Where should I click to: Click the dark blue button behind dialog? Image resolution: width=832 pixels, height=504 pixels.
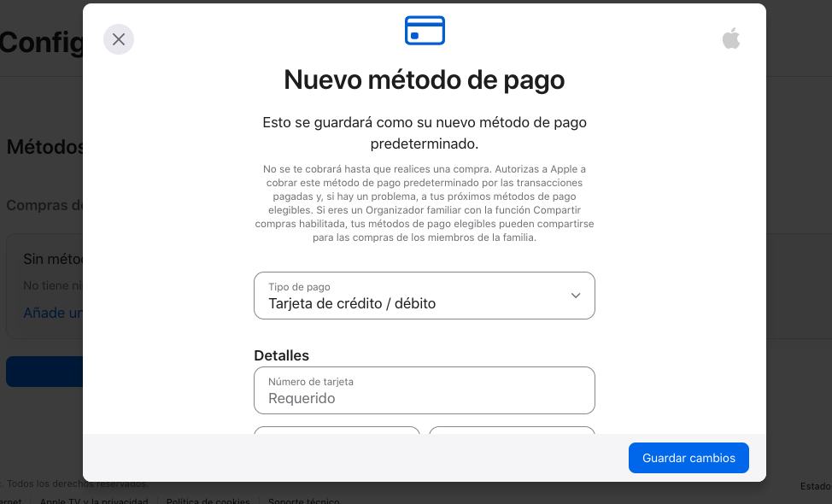(x=44, y=372)
